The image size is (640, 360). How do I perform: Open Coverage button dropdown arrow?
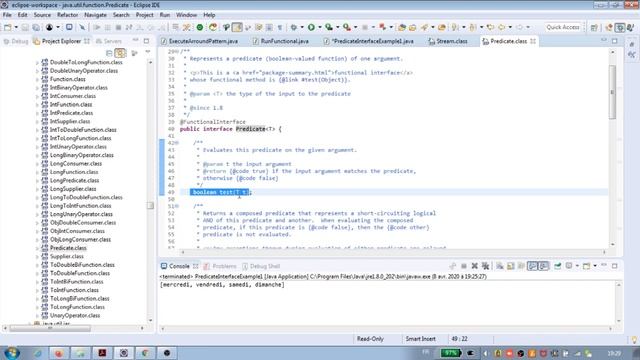(x=337, y=27)
